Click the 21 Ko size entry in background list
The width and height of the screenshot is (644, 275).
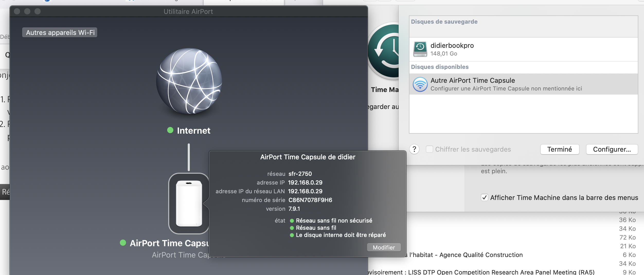click(x=628, y=246)
